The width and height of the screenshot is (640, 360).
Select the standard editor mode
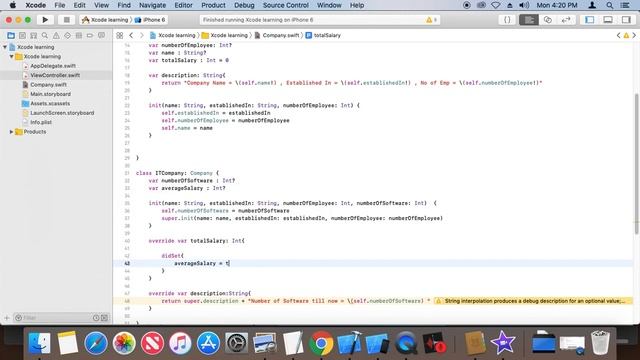tap(529, 20)
